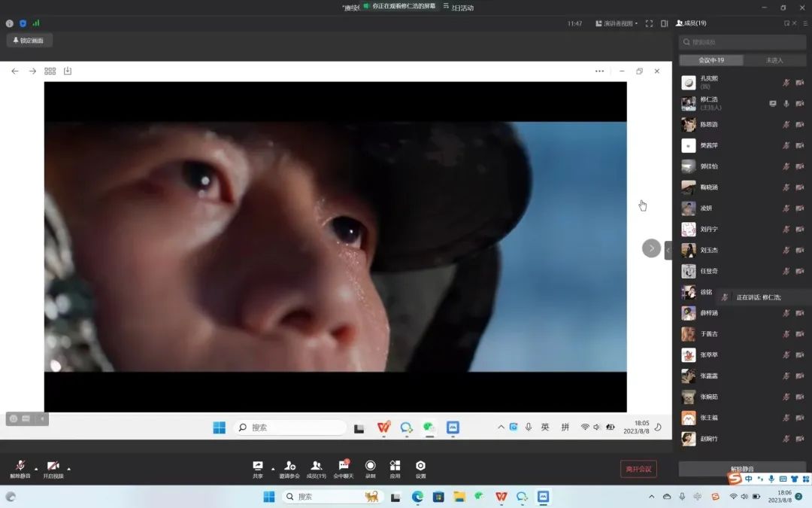Click 锁定画面 pin screen button
The height and width of the screenshot is (508, 812).
point(29,41)
